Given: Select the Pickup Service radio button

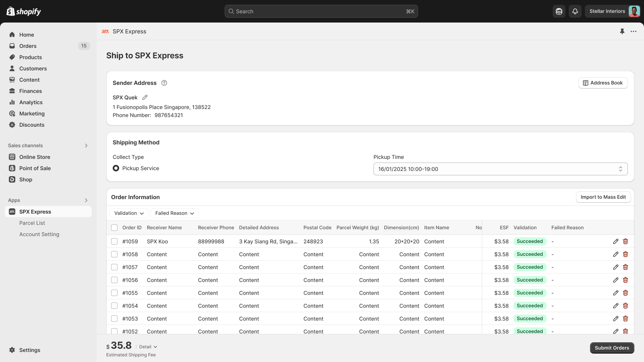Looking at the screenshot, I should coord(116,168).
